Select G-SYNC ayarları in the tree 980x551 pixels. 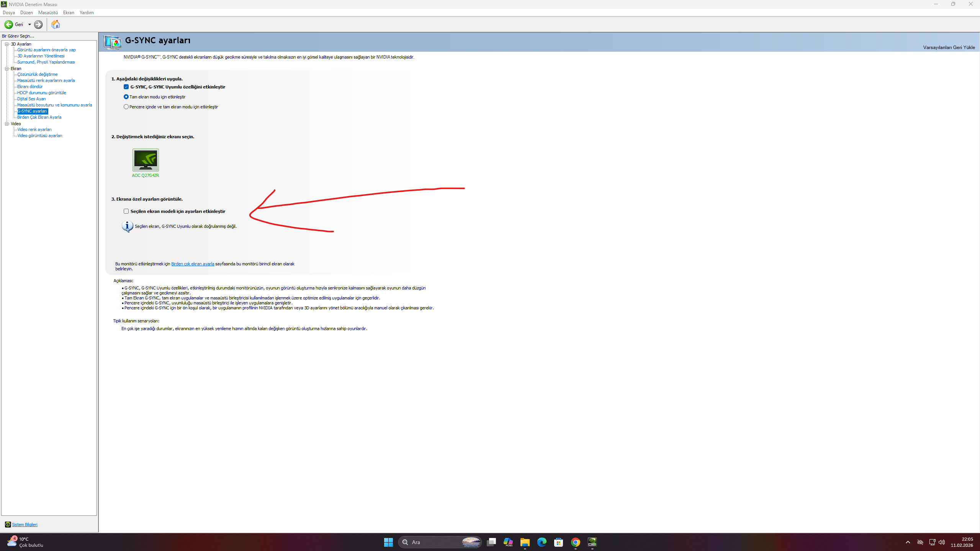(33, 111)
